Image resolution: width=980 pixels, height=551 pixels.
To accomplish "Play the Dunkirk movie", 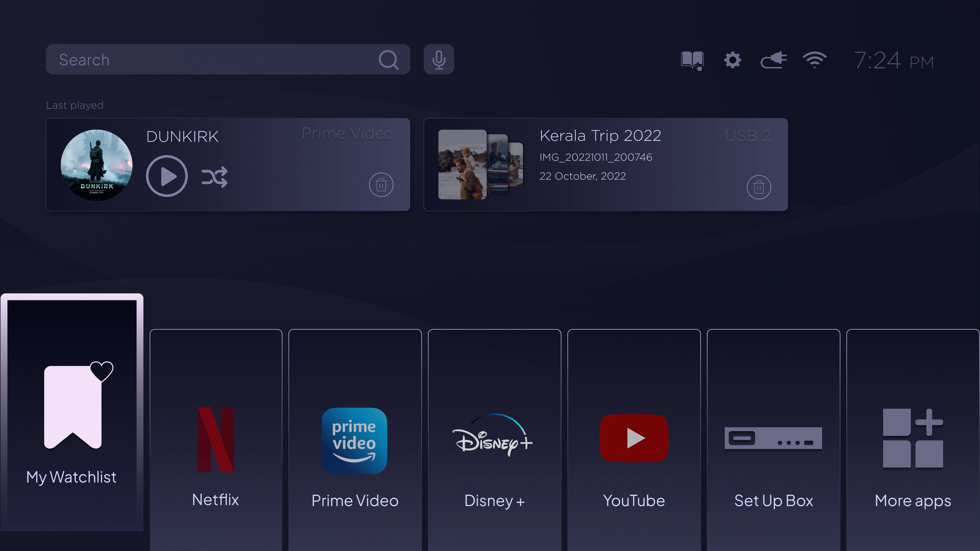I will [x=167, y=176].
